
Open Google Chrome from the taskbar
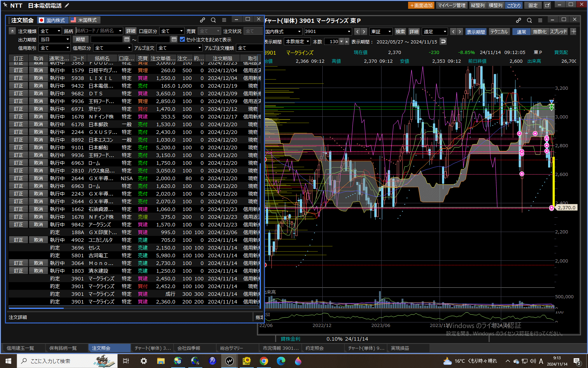pos(264,361)
